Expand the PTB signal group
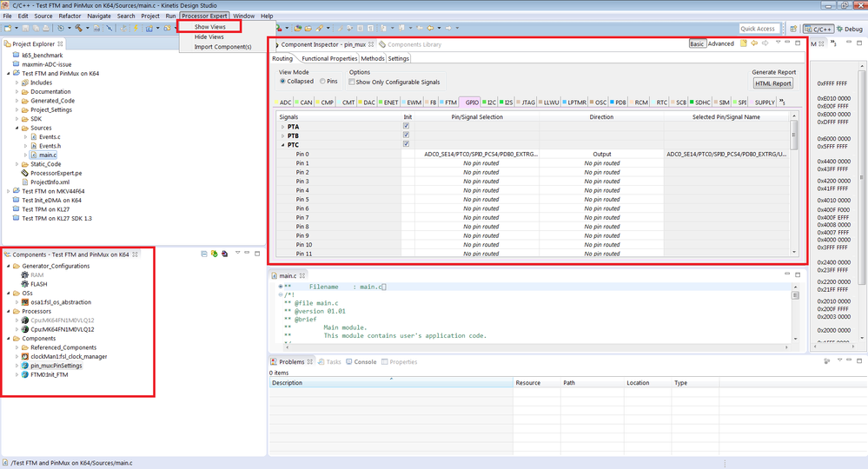Viewport: 868px width, 469px height. (x=283, y=135)
